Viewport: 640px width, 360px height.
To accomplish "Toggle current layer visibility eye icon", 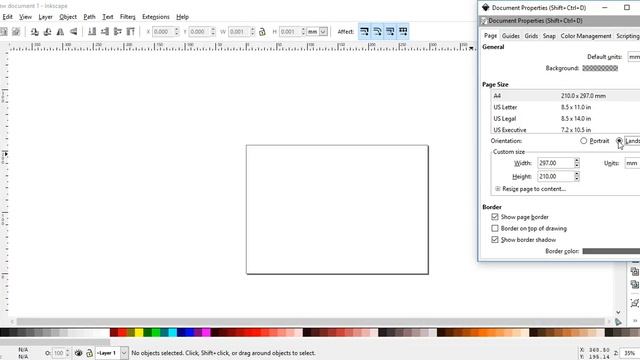I will click(x=78, y=353).
